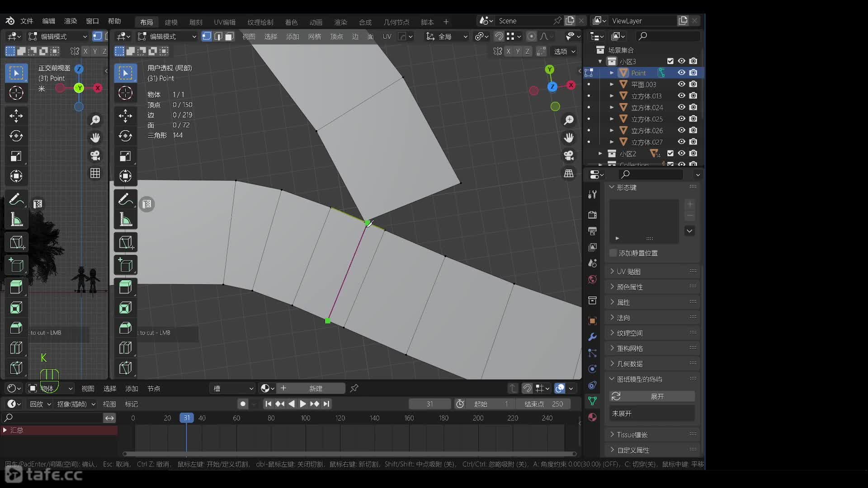Hide 平面.003 in the outliner
Screen dimensions: 868x488
pos(681,84)
